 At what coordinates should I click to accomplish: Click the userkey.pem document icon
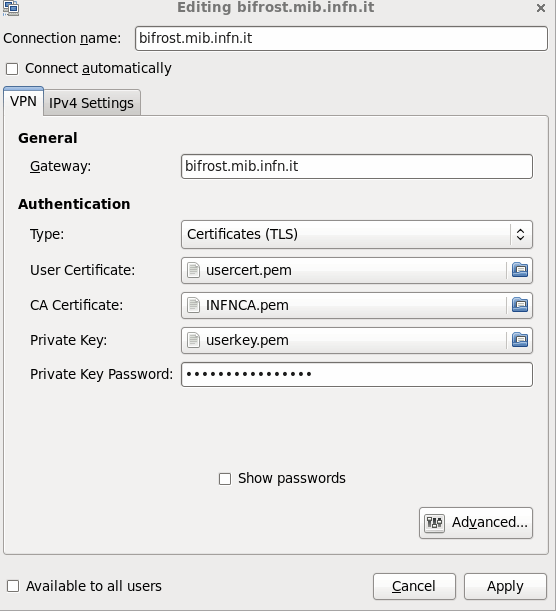click(x=193, y=340)
